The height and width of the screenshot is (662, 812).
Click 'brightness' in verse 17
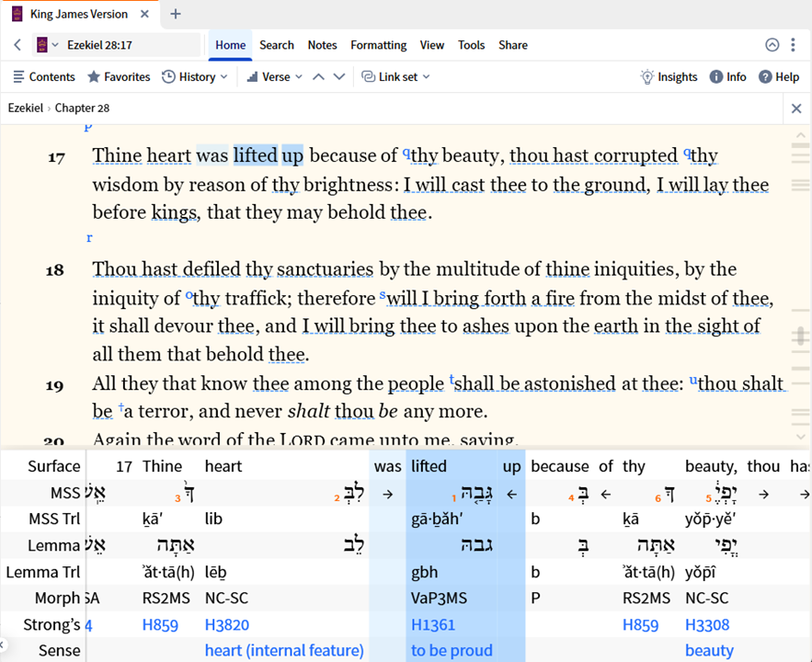pos(348,185)
